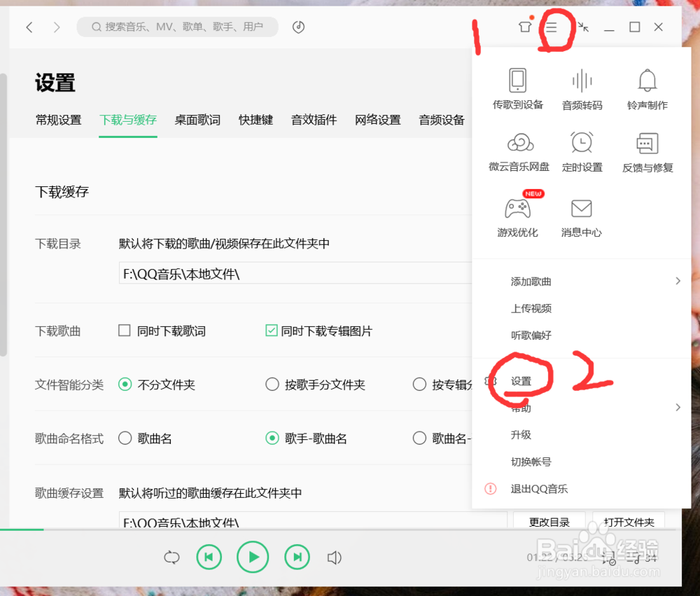Screen dimensions: 700x596
Task: Switch to 下载与缓存 tab
Action: coord(128,120)
